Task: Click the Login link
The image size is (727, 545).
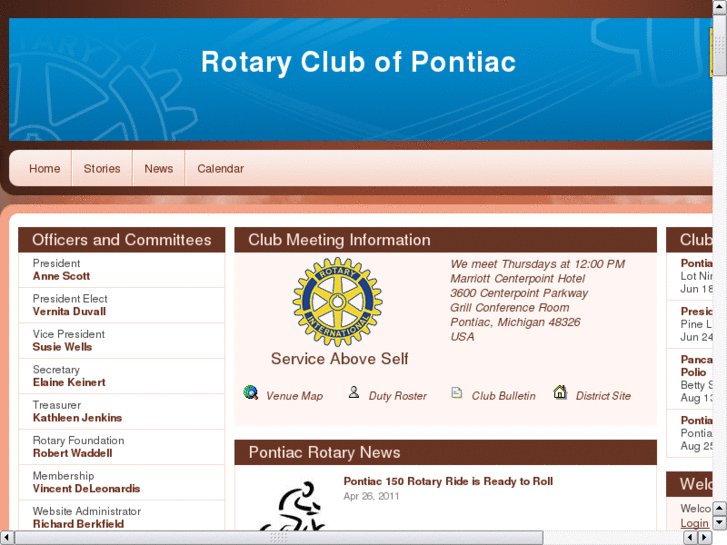Action: coord(694,523)
